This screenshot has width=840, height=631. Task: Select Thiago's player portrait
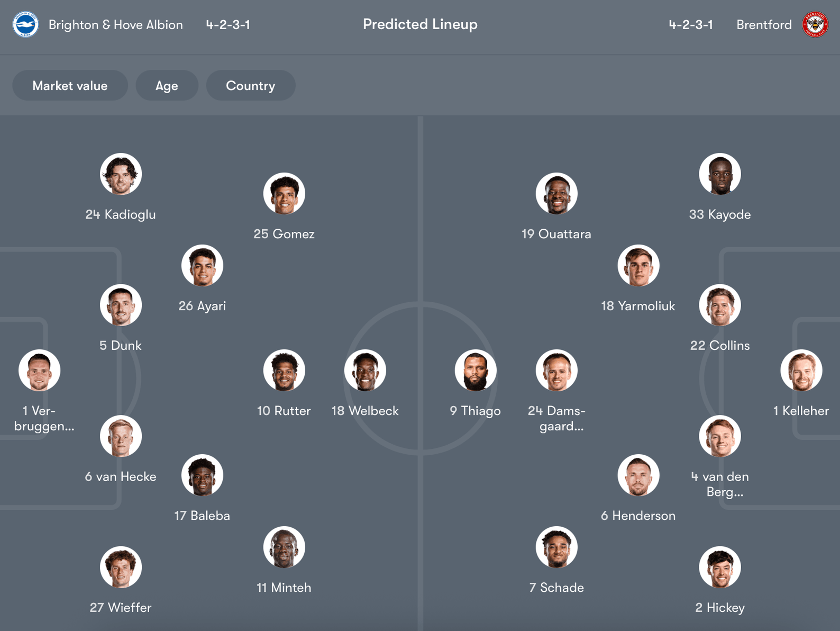(475, 371)
